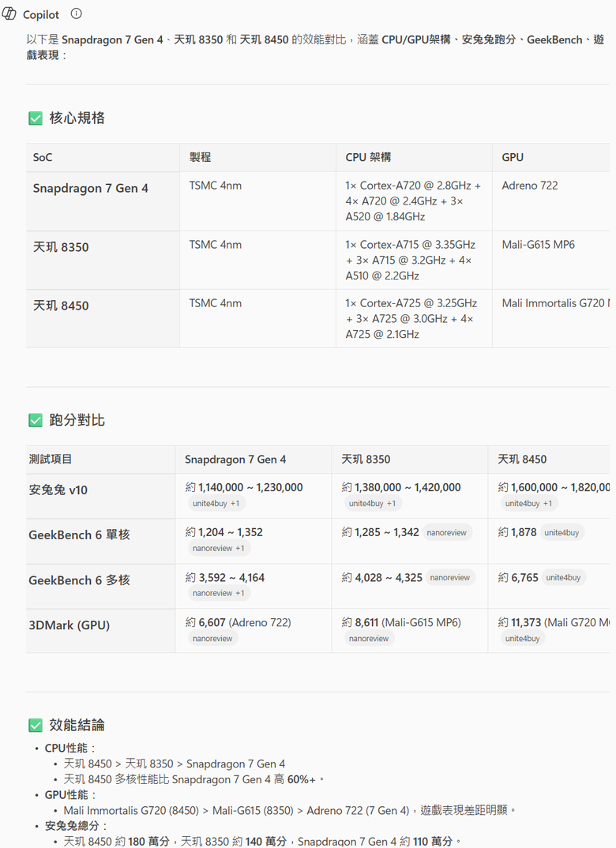The image size is (616, 848).
Task: Click the Copilot logo icon
Action: click(x=9, y=13)
